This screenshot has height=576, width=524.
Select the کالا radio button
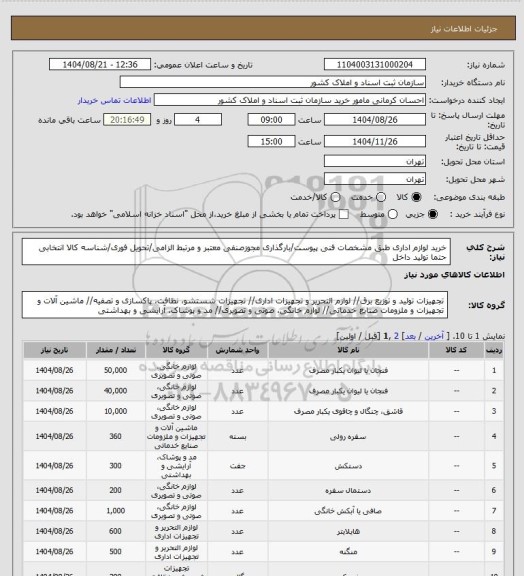416,197
